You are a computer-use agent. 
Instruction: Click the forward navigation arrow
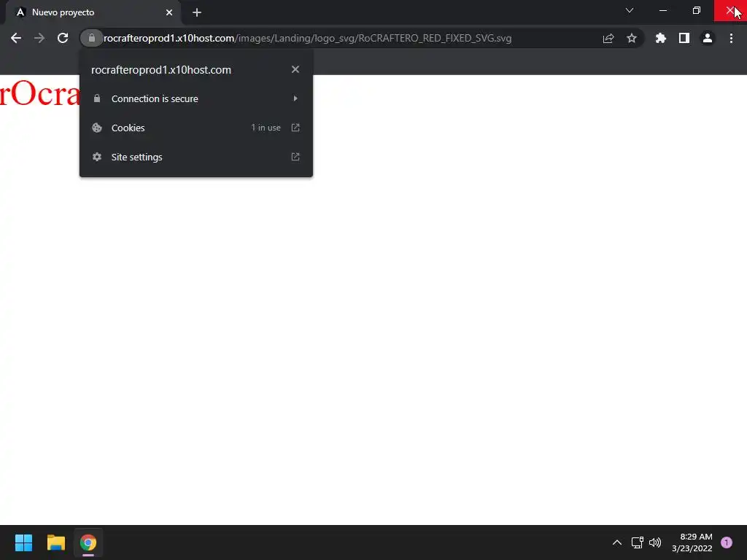(39, 38)
